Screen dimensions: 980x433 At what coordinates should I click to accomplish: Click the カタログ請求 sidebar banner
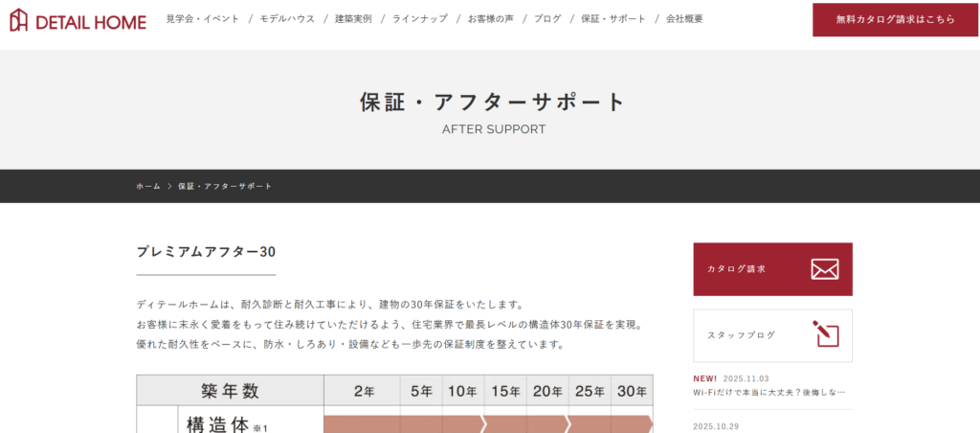[x=771, y=269]
